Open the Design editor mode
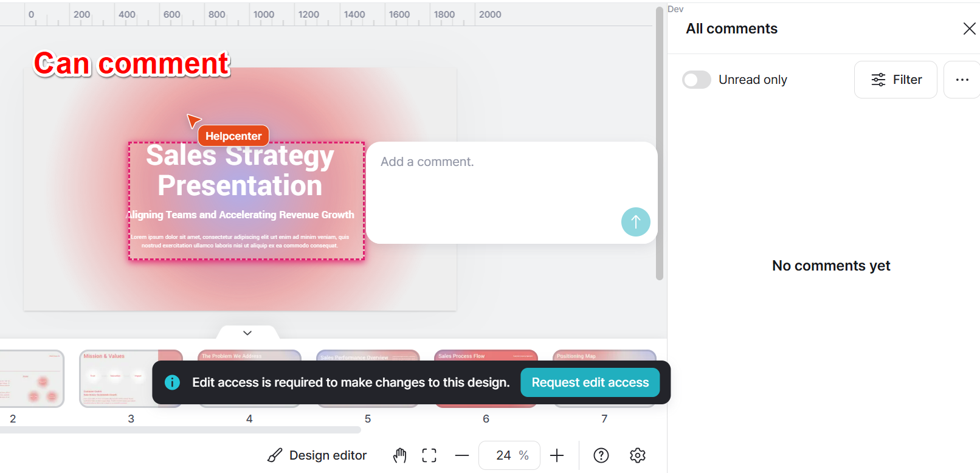The height and width of the screenshot is (473, 980). (x=317, y=455)
